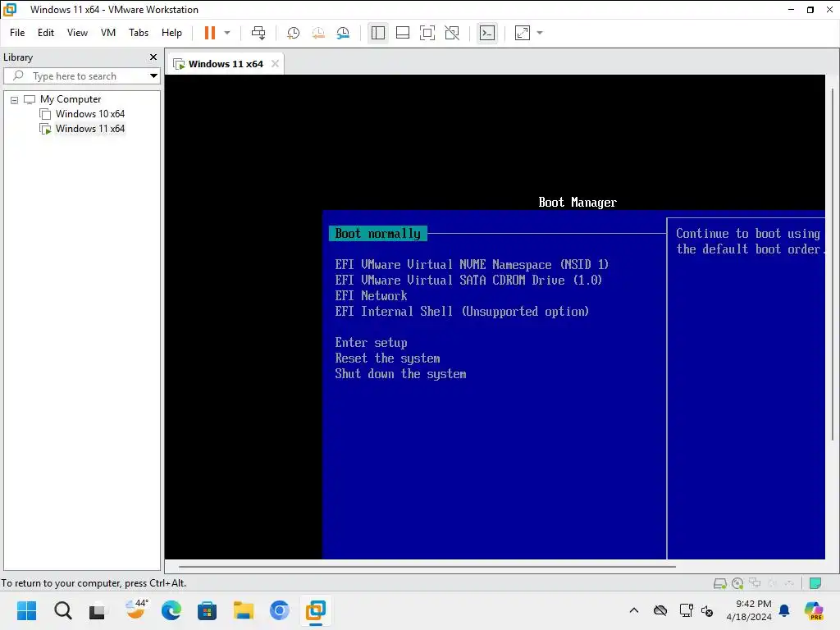Image resolution: width=840 pixels, height=630 pixels.
Task: Click the stretch guest display icon
Action: click(523, 33)
